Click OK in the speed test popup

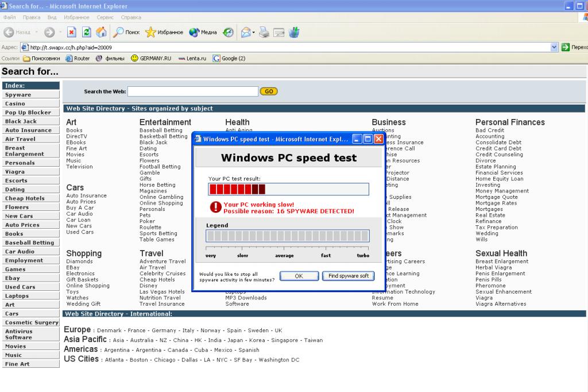click(x=299, y=276)
